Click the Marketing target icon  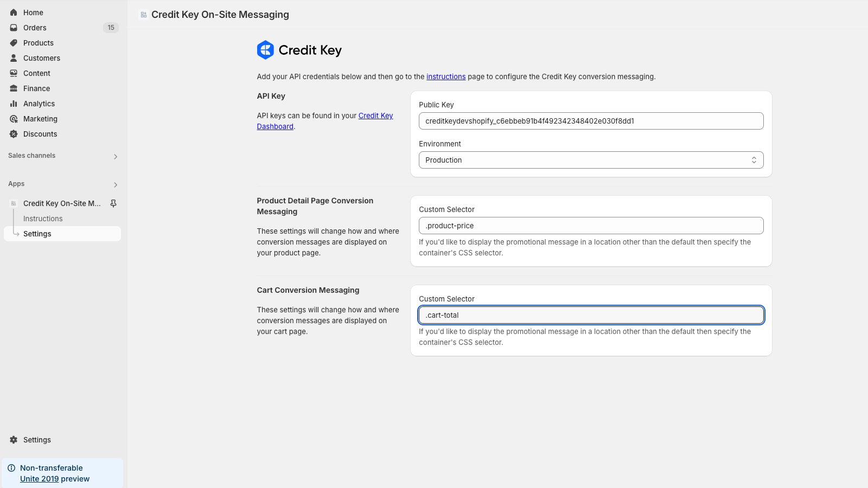[x=14, y=119]
